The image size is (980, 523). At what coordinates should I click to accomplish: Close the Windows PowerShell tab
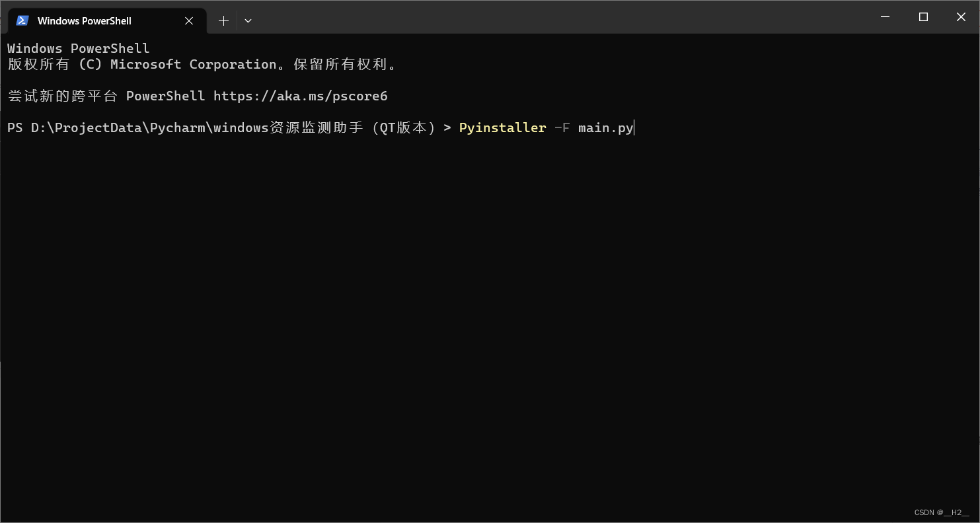(189, 20)
